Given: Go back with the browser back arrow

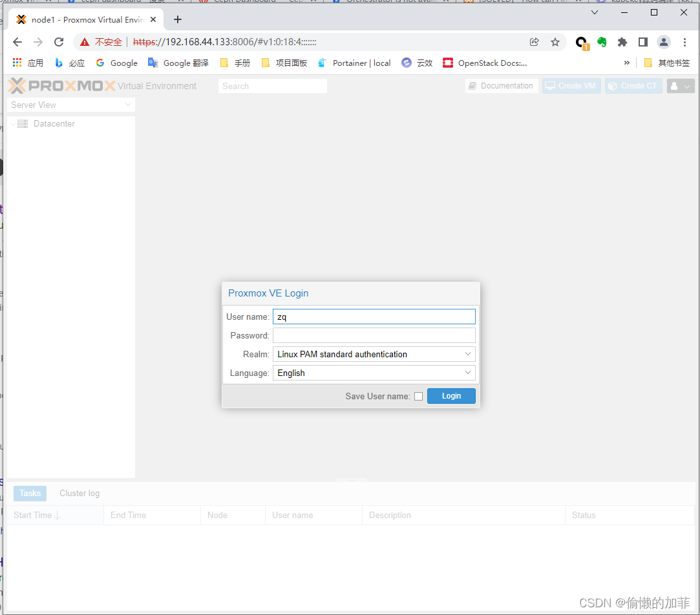Looking at the screenshot, I should (17, 42).
